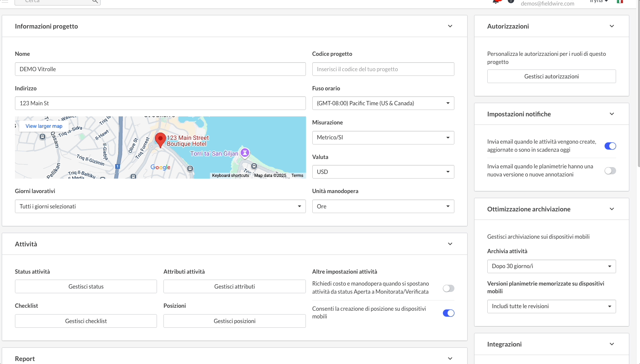Screen dimensions: 640x364
Task: Open the hamburger menu icon
Action: point(5,1)
